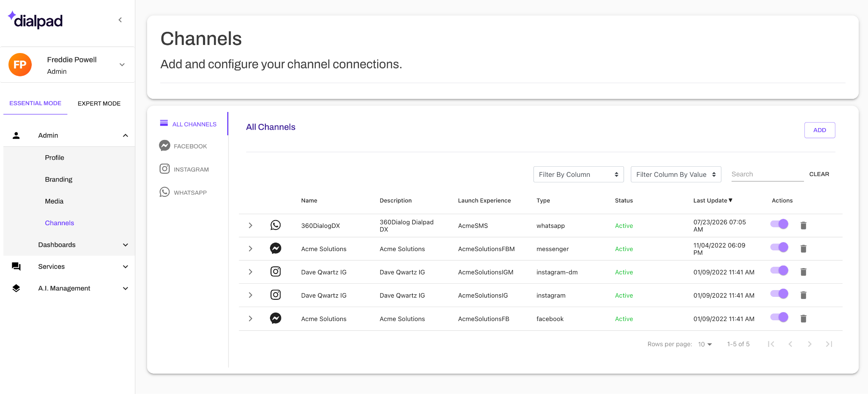
Task: Sort by the Launch Experience column header
Action: coord(484,201)
